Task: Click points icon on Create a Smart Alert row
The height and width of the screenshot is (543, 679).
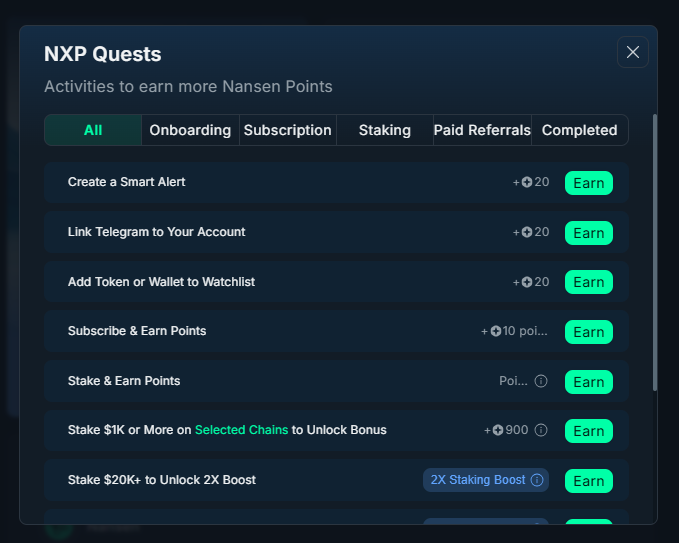Action: coord(527,182)
